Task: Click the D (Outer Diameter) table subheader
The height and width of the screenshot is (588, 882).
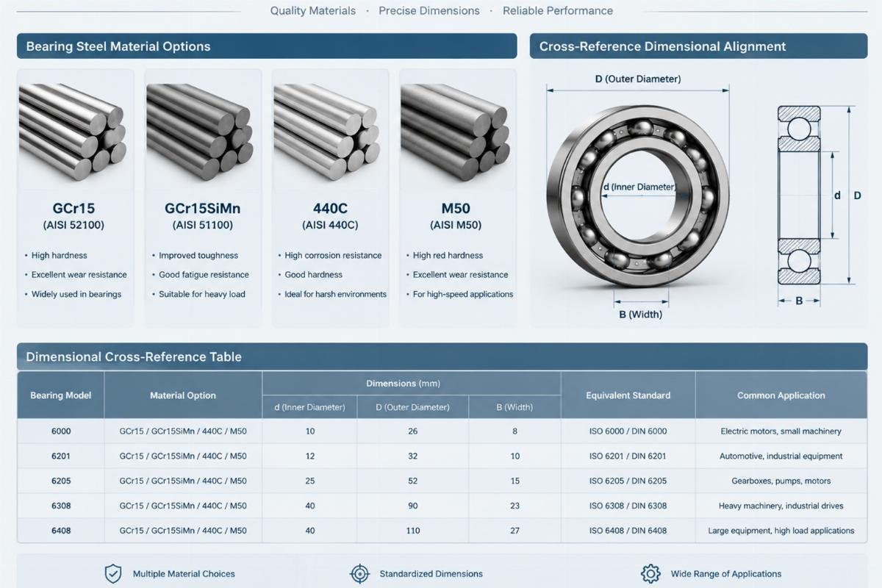Action: click(x=412, y=407)
